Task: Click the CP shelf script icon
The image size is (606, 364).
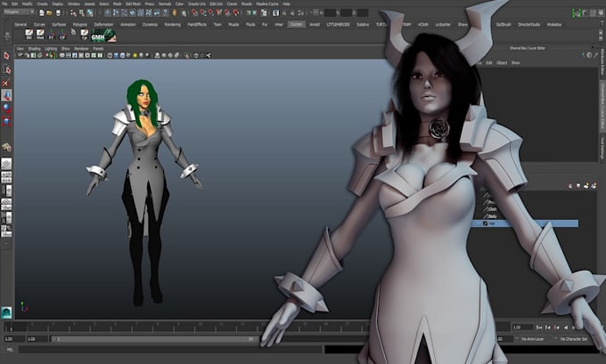Action: click(x=62, y=35)
